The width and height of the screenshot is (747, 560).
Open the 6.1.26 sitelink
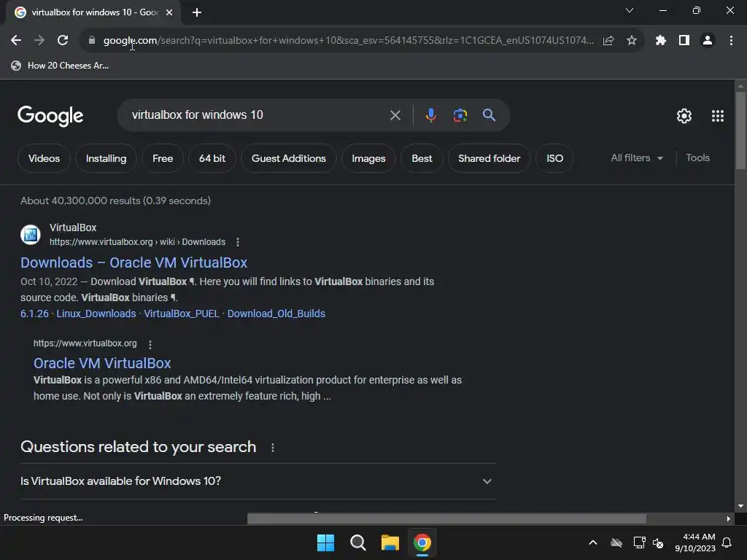pos(34,314)
